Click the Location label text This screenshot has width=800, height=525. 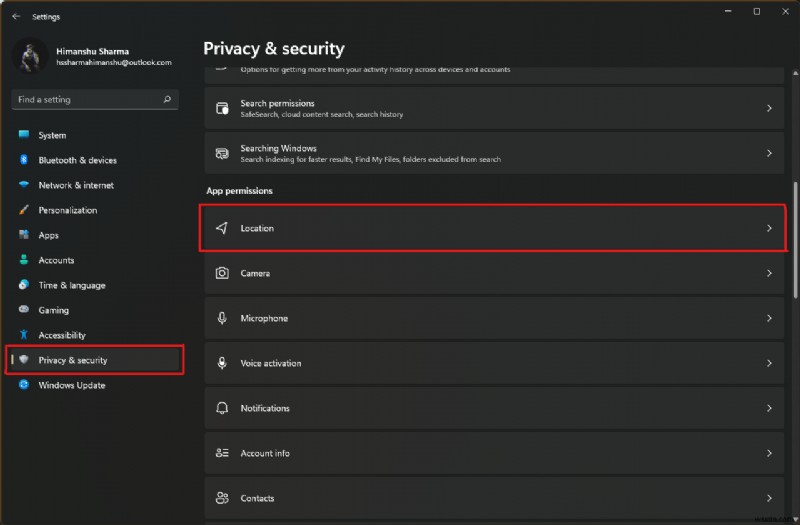click(257, 228)
